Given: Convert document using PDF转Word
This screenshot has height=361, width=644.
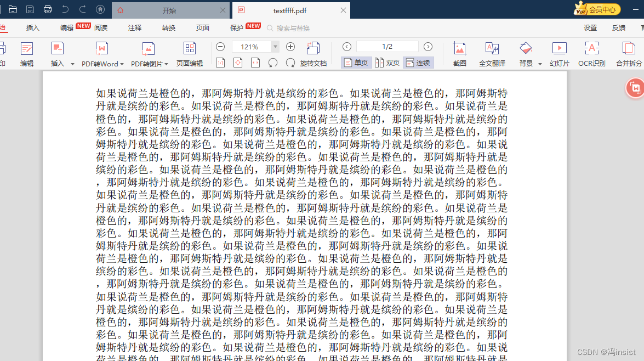Looking at the screenshot, I should [101, 53].
